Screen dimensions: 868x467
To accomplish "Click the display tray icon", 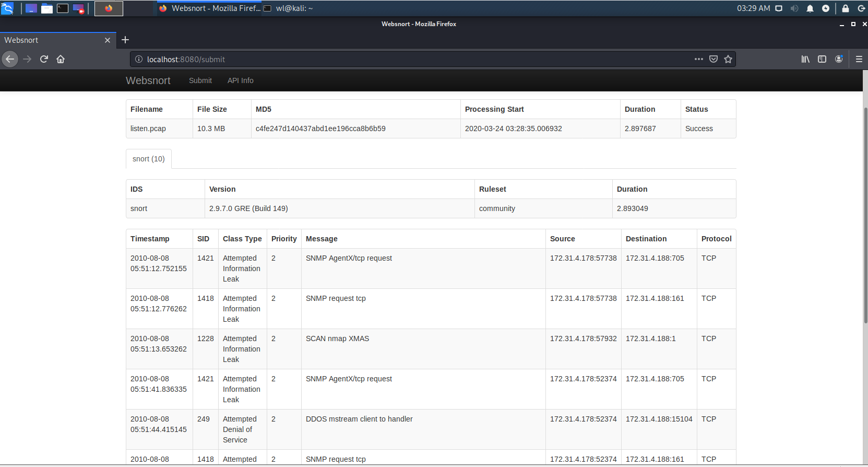I will (x=779, y=8).
